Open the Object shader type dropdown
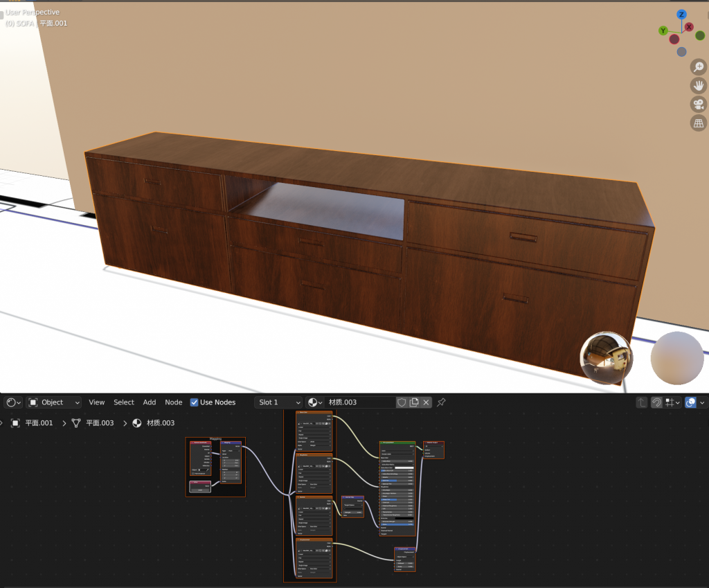The height and width of the screenshot is (588, 709). 54,402
